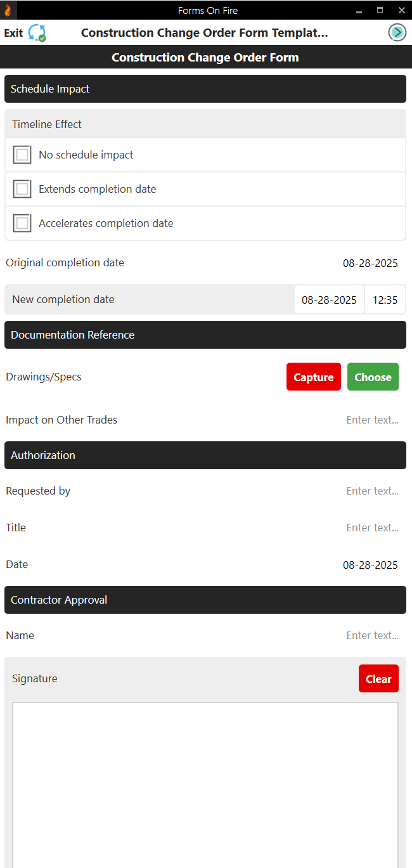Open the time selector showing 12:35
This screenshot has height=868, width=412.
385,299
